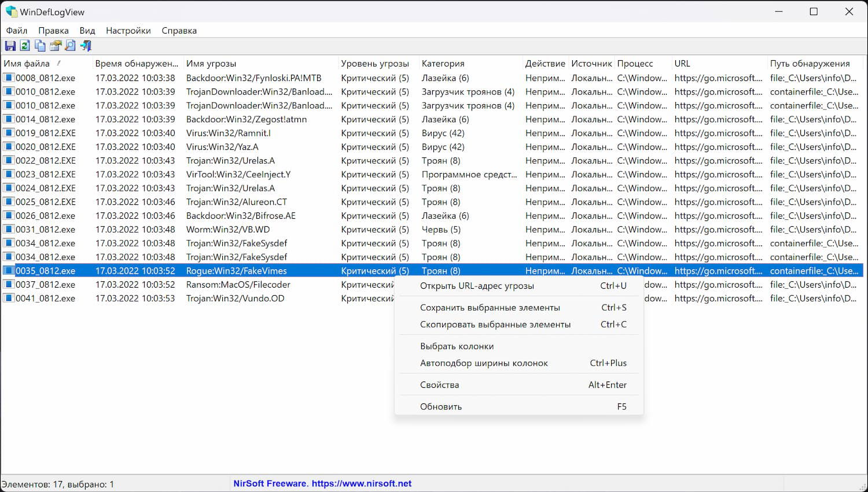Choose Скопировать выбранные элементы in context menu
Screen dimensions: 868x492
519,325
